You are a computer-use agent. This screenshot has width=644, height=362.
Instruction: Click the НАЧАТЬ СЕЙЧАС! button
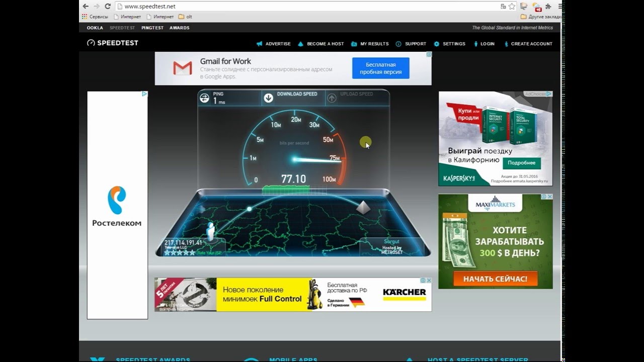(x=496, y=279)
